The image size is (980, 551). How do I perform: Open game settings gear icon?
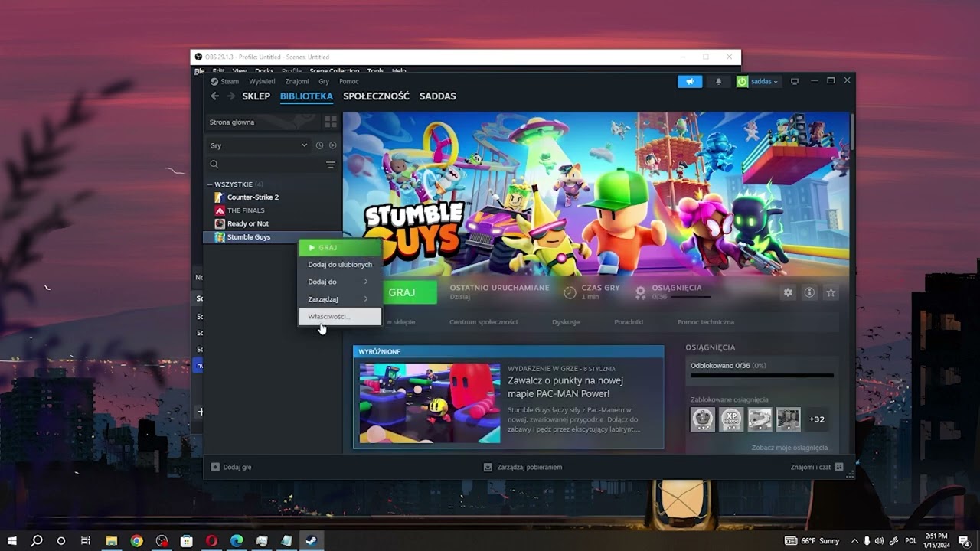(788, 292)
